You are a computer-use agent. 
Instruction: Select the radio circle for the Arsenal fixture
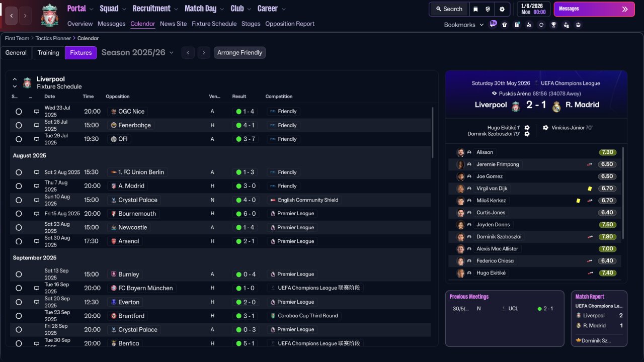(19, 241)
